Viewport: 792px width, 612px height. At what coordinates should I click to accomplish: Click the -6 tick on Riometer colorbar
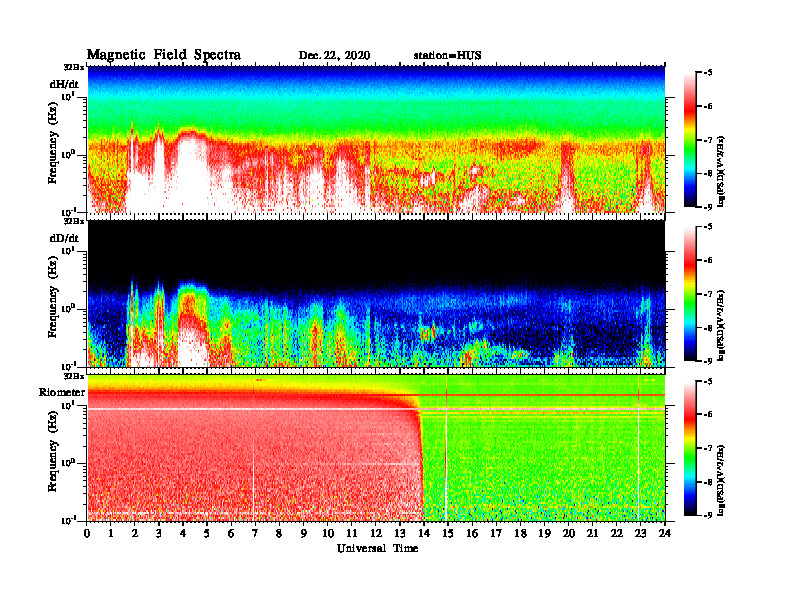708,415
